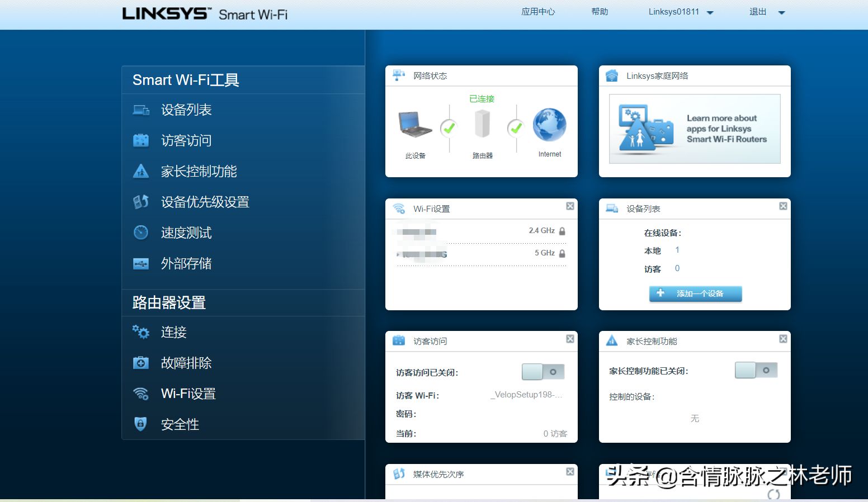Click the 媒体优先次序 widget header icon

[x=399, y=474]
